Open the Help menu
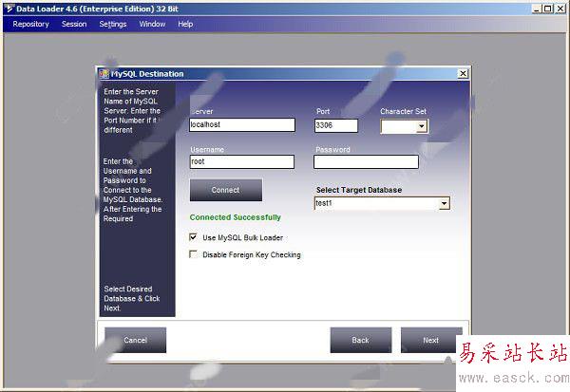Screen dimensions: 570x392 click(x=185, y=24)
